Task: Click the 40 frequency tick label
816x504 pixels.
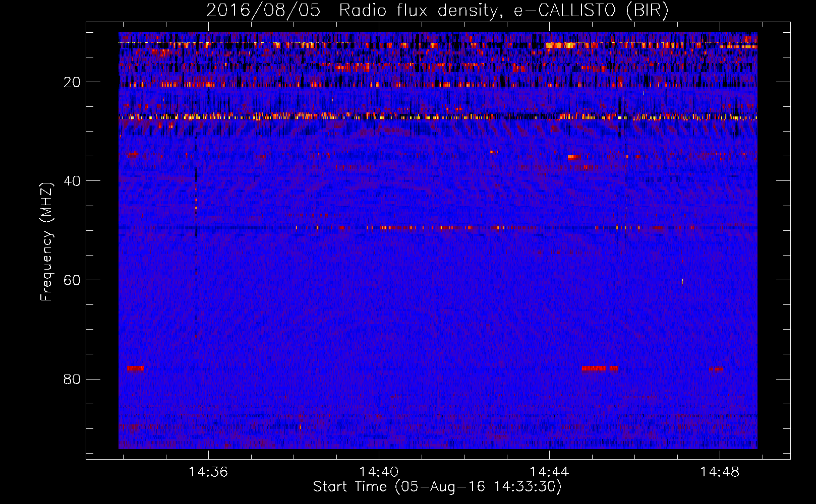Action: tap(73, 181)
